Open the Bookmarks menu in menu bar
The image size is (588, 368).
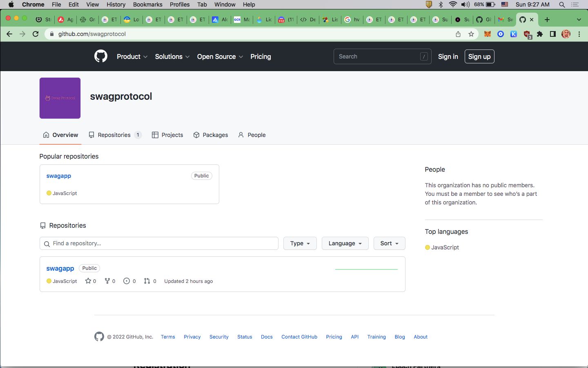(148, 4)
